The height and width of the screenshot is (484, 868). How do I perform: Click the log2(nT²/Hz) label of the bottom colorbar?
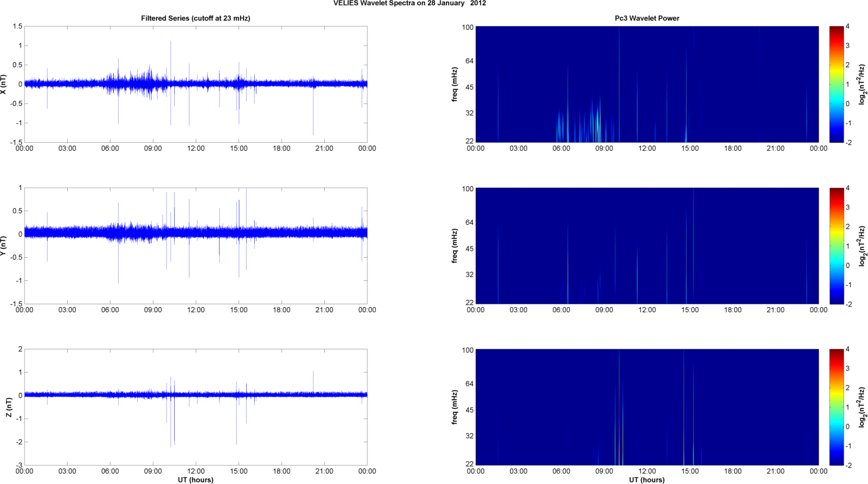[x=863, y=407]
